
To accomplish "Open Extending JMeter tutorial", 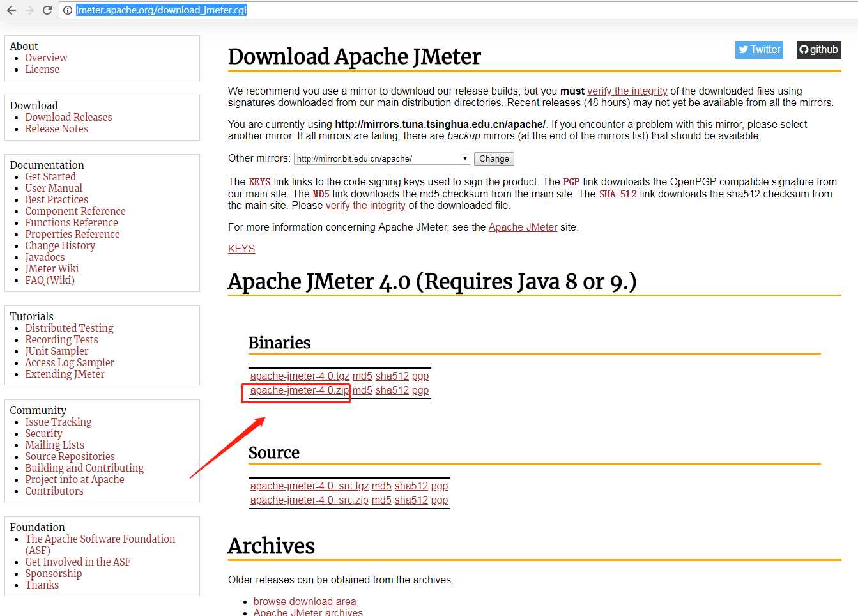I will 65,374.
